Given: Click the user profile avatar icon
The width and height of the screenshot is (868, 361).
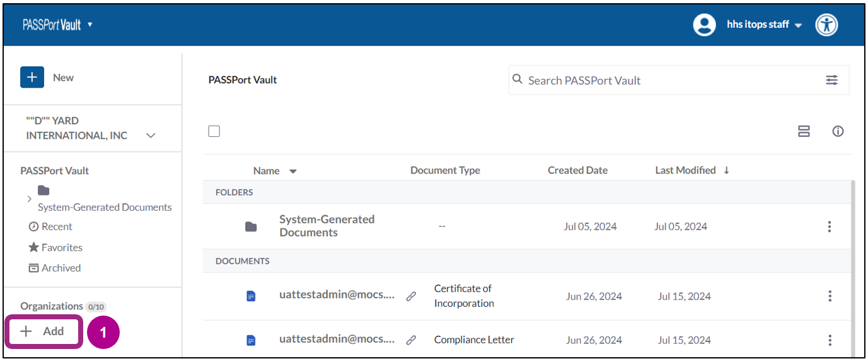Looking at the screenshot, I should (704, 25).
